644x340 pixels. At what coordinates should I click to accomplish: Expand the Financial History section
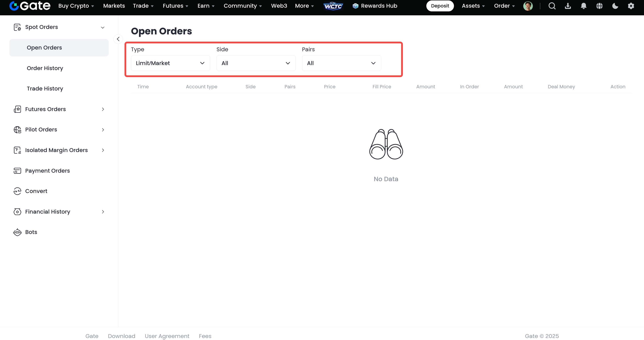59,212
